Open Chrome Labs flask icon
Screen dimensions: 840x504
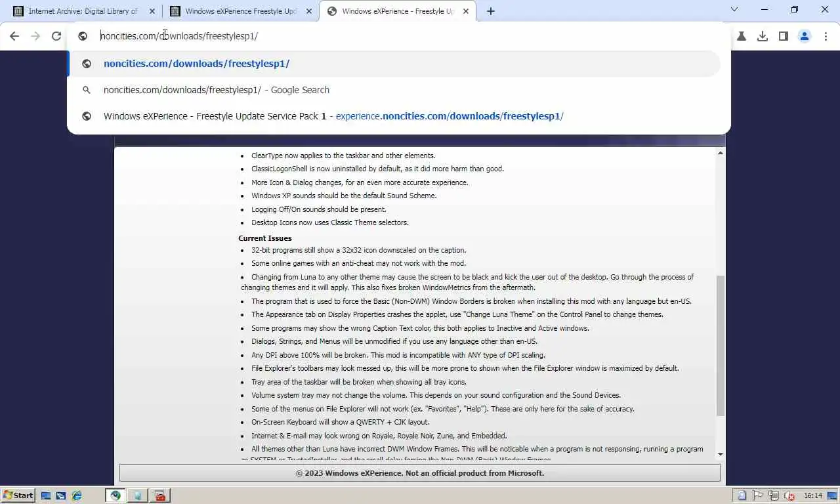(x=742, y=36)
